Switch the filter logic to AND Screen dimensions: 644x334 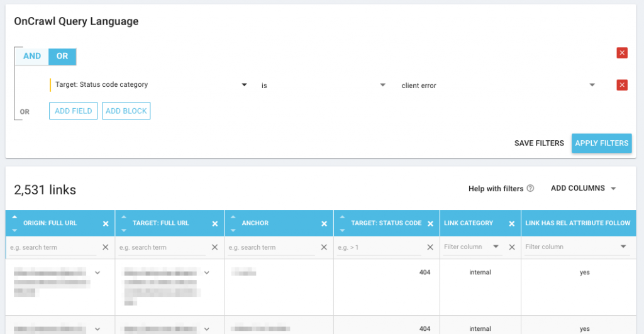32,56
